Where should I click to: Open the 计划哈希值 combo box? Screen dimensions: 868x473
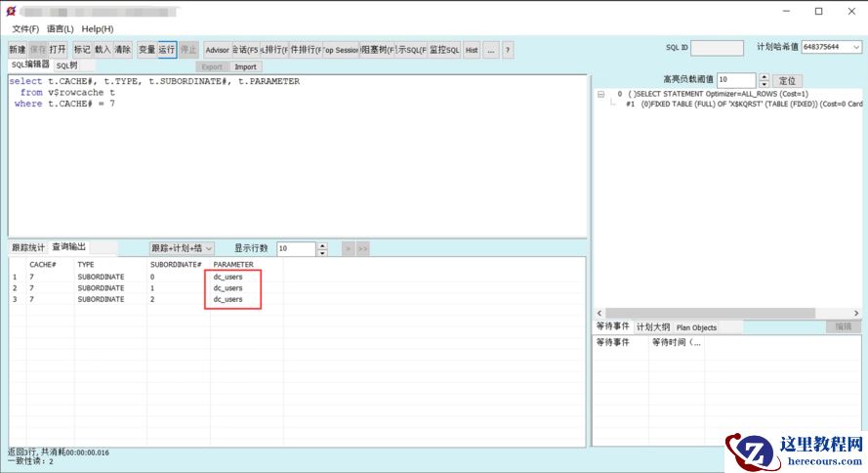click(832, 47)
